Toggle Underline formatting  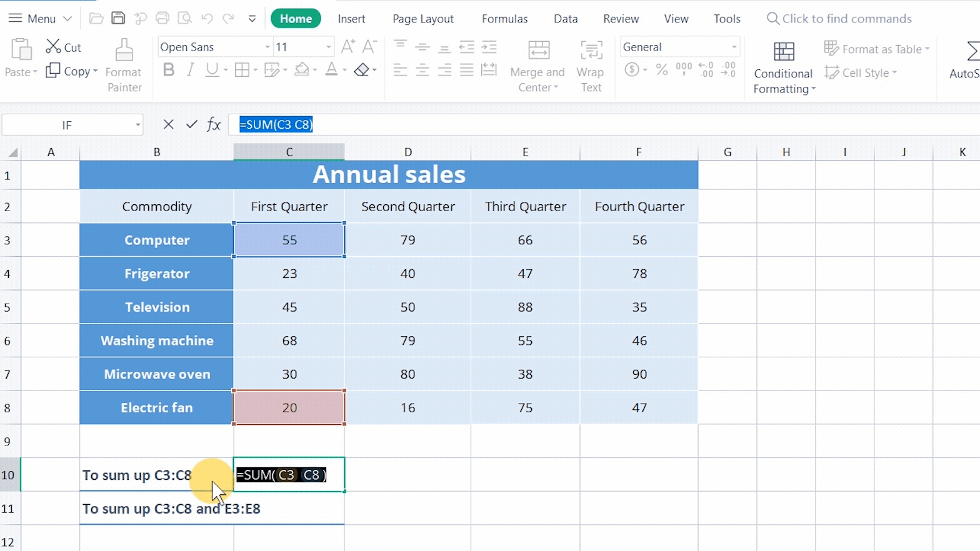click(x=212, y=69)
